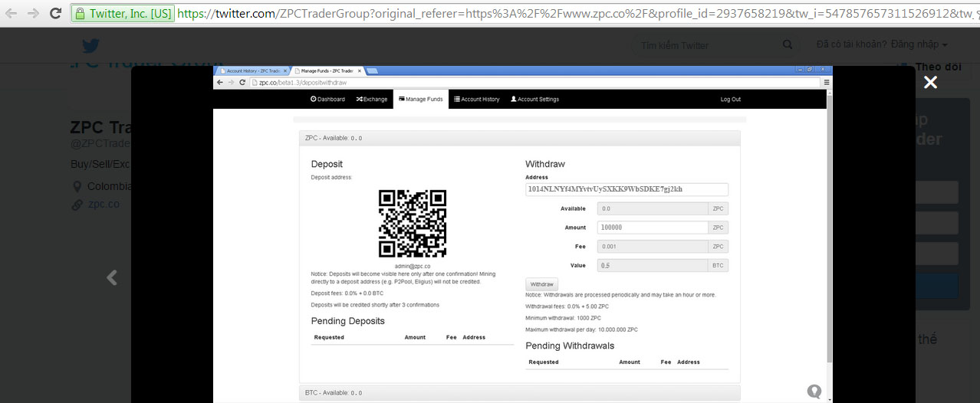Screen dimensions: 980x403
Task: Select Manage Funds in the ZPC navigation bar
Action: point(420,99)
